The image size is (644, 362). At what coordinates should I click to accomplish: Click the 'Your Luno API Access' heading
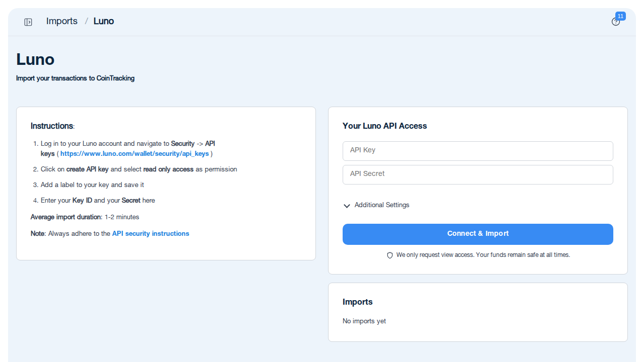point(385,126)
